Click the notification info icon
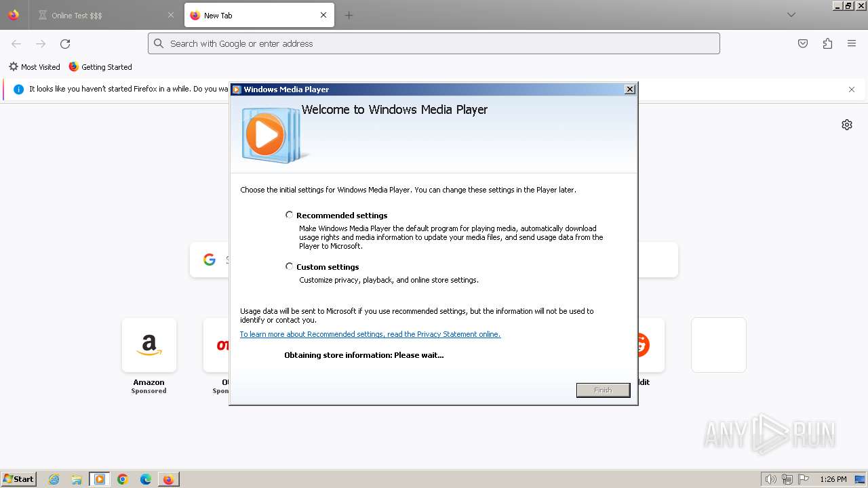 coord(18,89)
